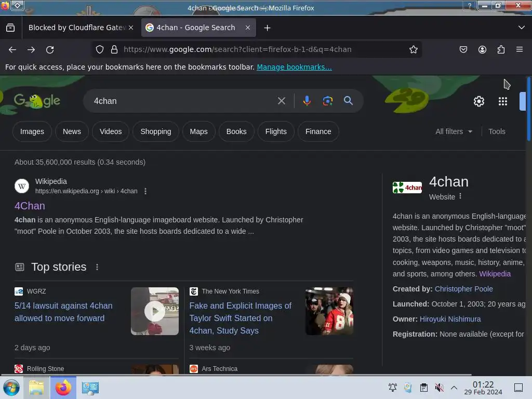Screen dimensions: 532x399
Task: Unmute the volume in system tray
Action: (439, 388)
